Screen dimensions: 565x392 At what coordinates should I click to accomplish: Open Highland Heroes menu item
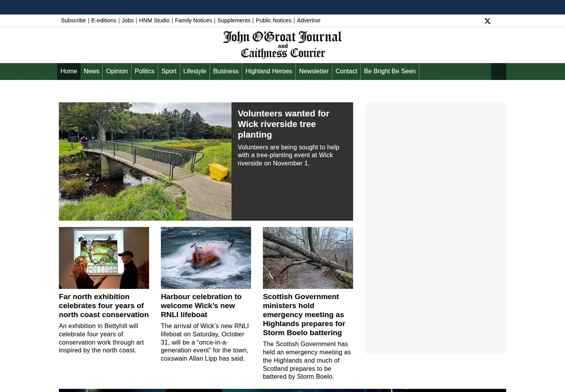(x=269, y=71)
